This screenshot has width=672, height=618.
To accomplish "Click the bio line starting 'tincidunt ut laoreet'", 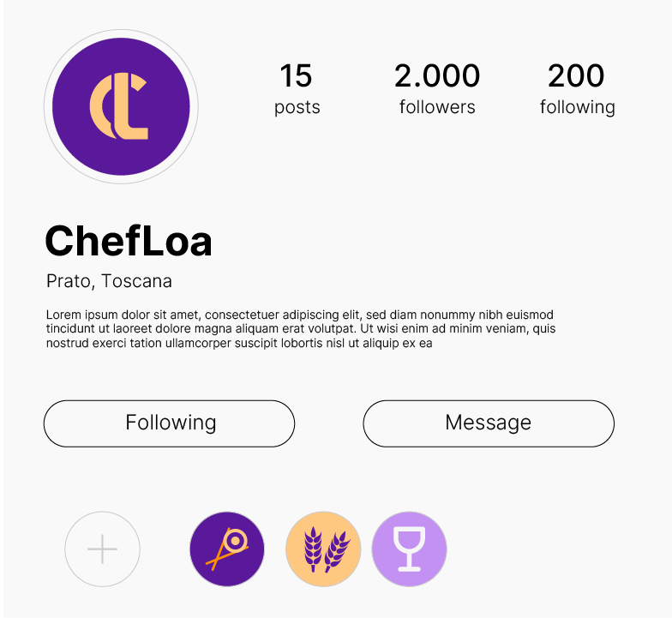I will 300,329.
